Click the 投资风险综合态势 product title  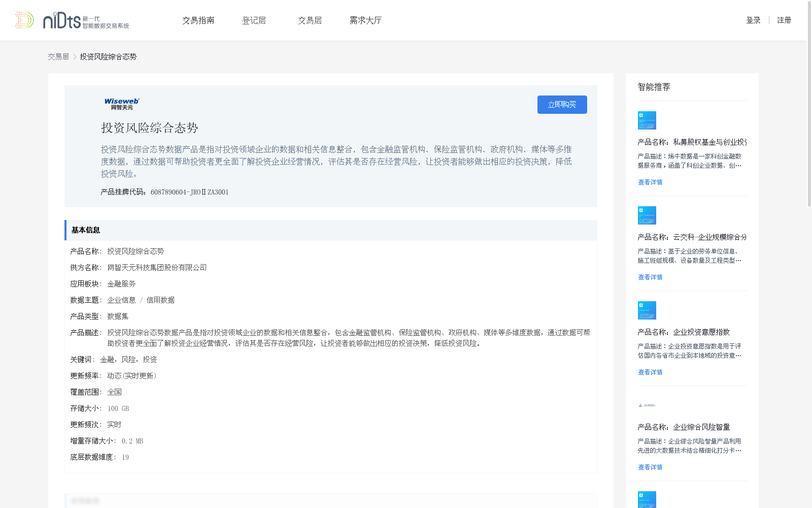click(150, 128)
